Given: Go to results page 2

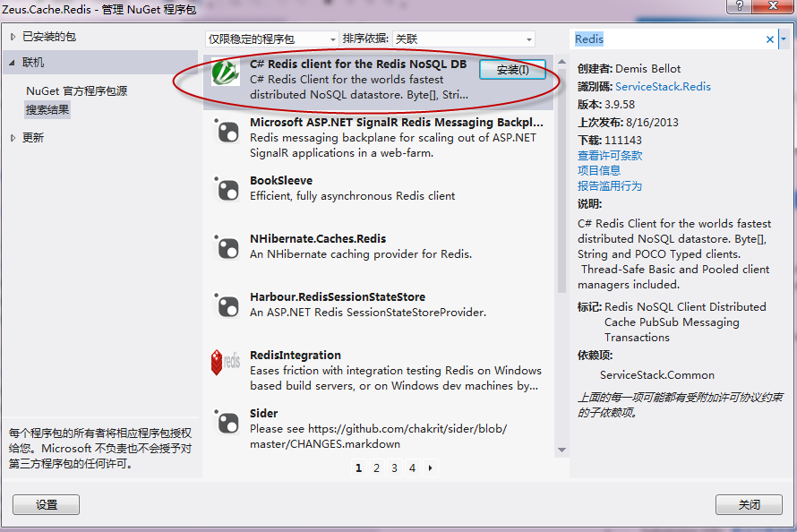Looking at the screenshot, I should (x=376, y=468).
